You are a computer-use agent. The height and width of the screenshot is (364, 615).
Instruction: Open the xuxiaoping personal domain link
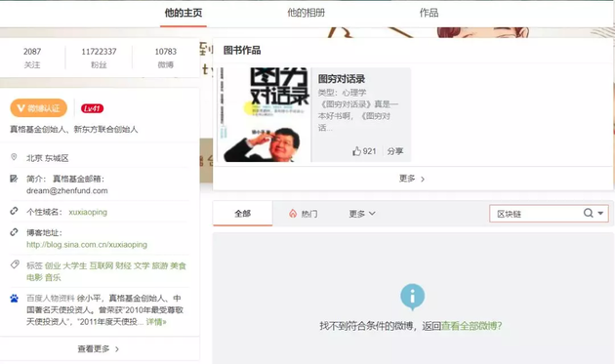88,212
